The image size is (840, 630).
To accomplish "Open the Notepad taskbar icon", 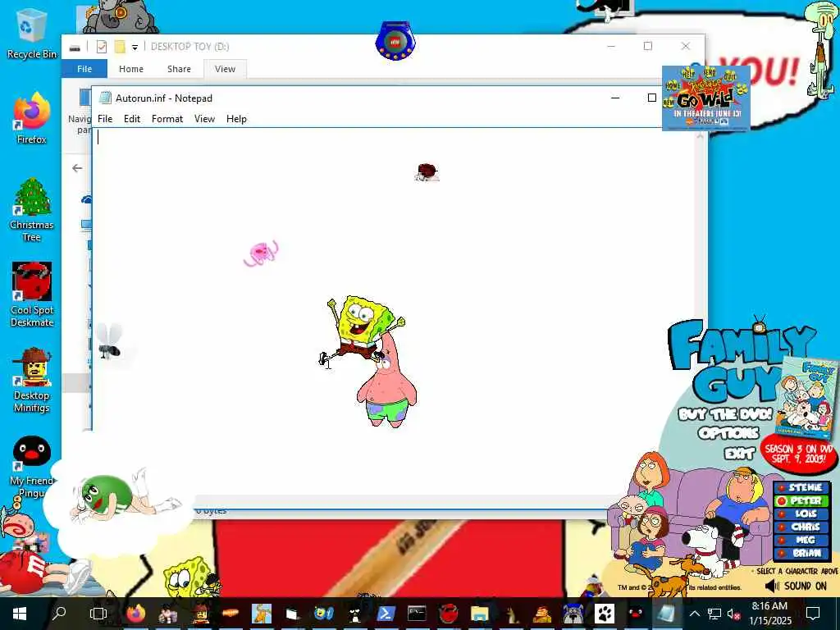I will click(667, 614).
